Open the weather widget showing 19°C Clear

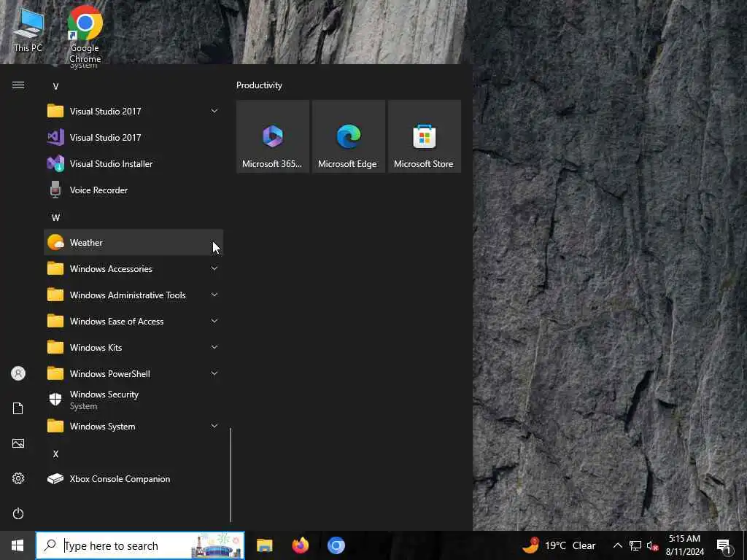[558, 545]
